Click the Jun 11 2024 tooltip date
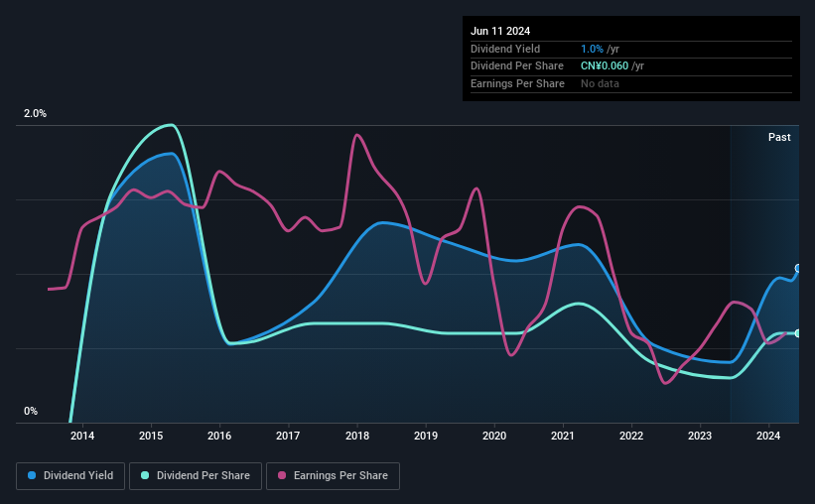This screenshot has height=504, width=815. (500, 31)
